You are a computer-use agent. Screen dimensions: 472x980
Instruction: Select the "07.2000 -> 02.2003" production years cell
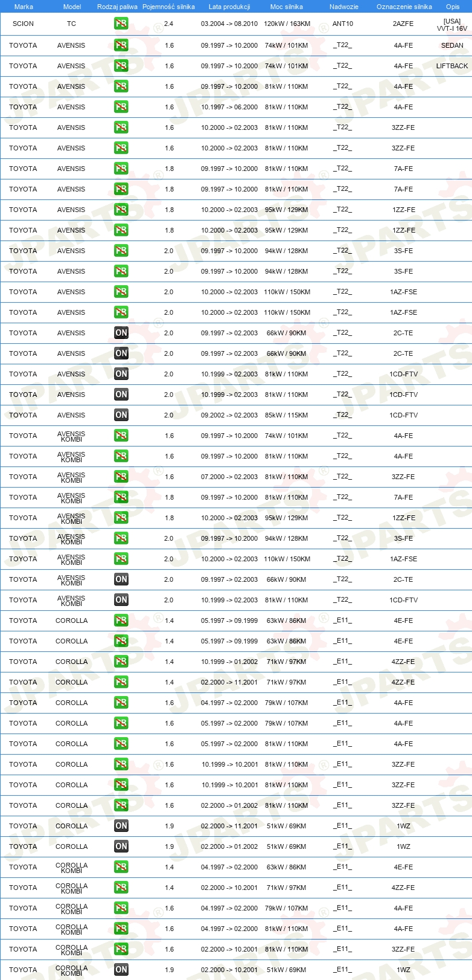point(229,477)
